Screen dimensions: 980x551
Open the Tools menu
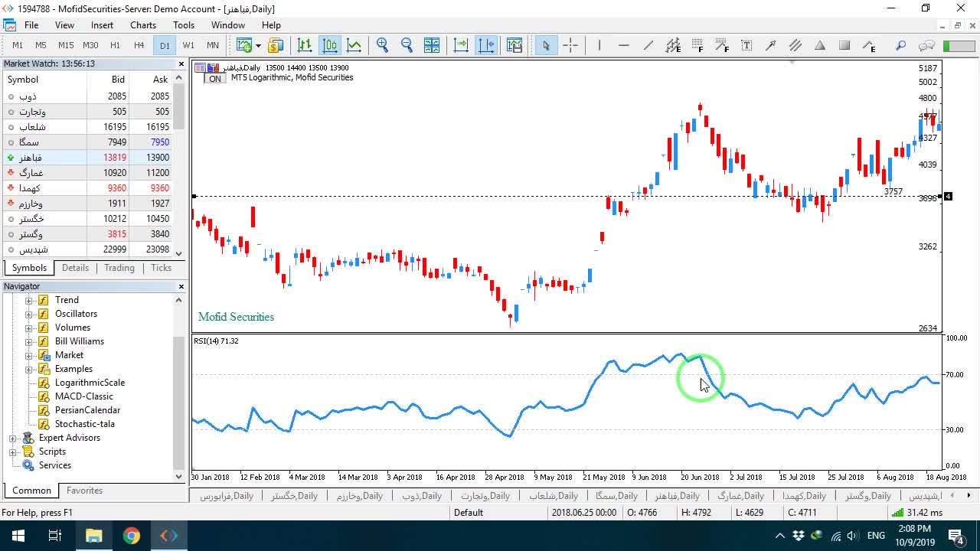click(184, 25)
